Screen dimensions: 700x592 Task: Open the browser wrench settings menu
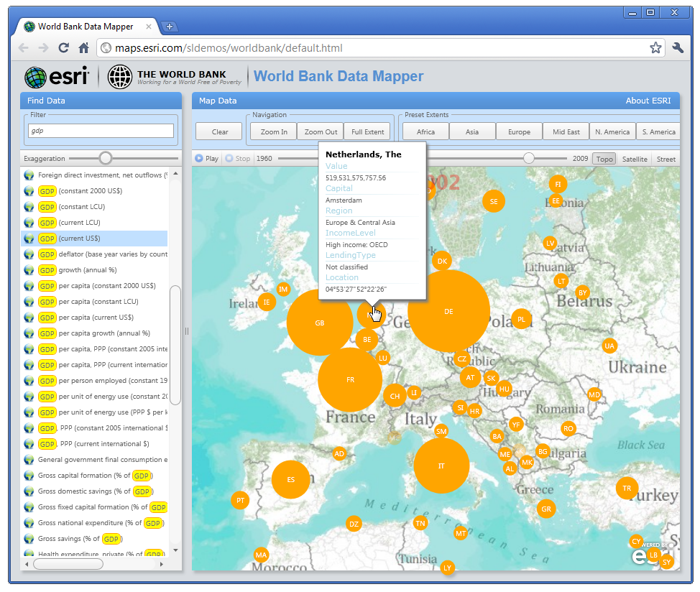pyautogui.click(x=678, y=47)
